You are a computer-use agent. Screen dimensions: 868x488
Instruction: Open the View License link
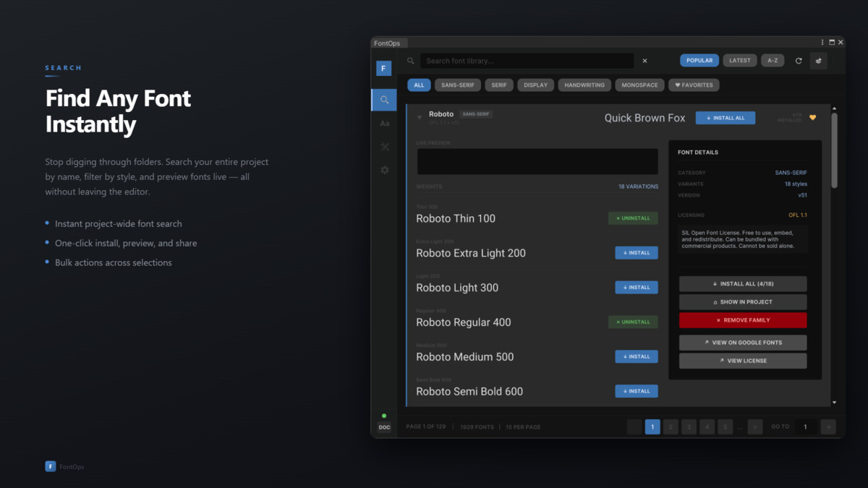743,361
